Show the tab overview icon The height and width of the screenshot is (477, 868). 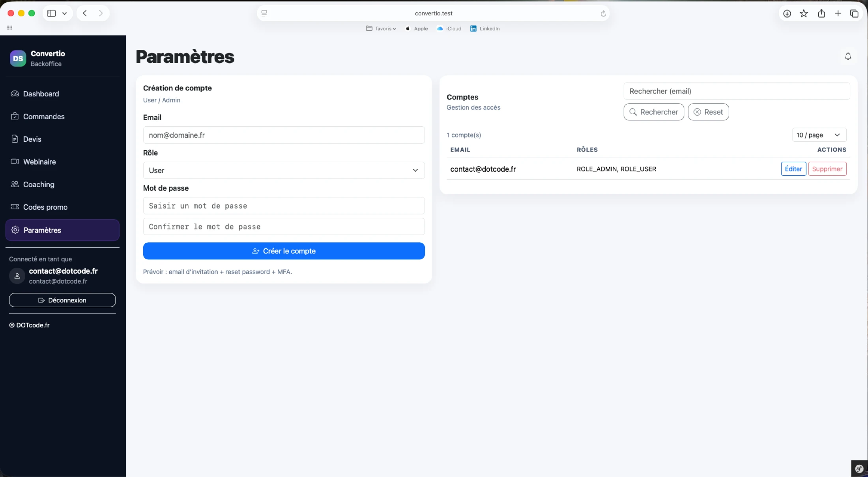[854, 13]
